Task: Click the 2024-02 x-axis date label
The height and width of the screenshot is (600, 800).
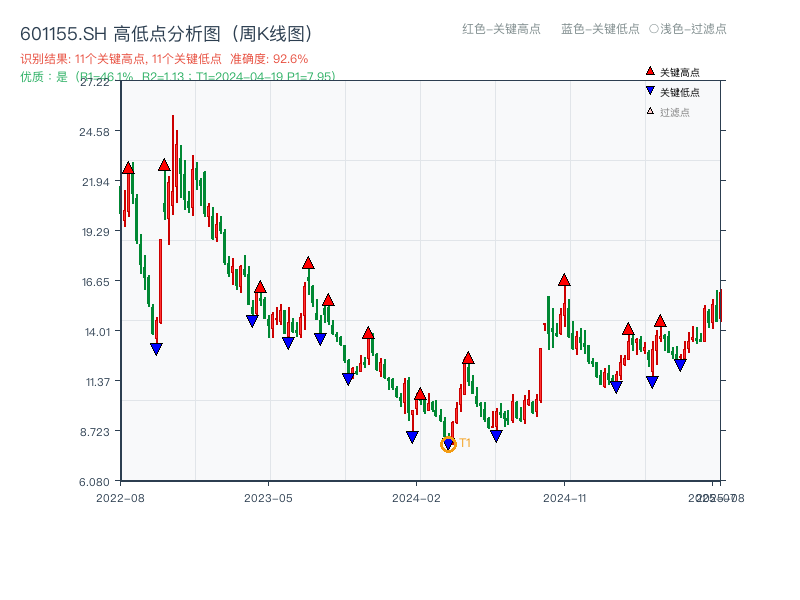Action: tap(416, 498)
